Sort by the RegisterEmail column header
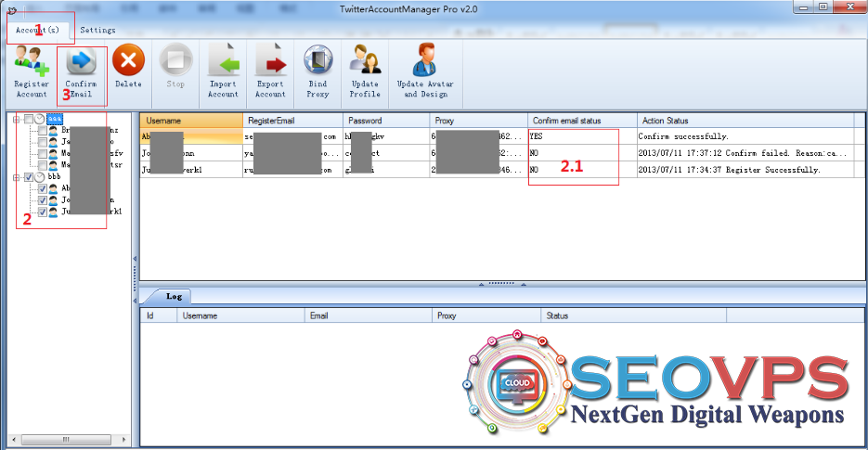This screenshot has width=868, height=450. pyautogui.click(x=293, y=121)
